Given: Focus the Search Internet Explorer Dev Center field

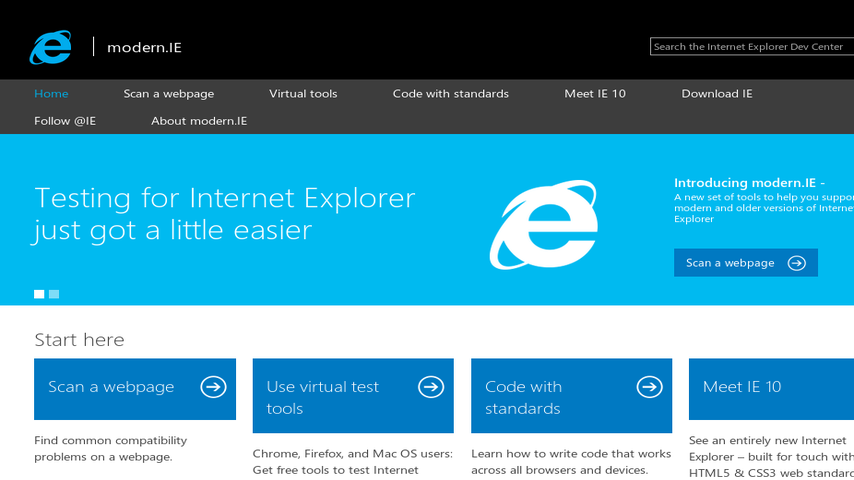Looking at the screenshot, I should [x=752, y=47].
